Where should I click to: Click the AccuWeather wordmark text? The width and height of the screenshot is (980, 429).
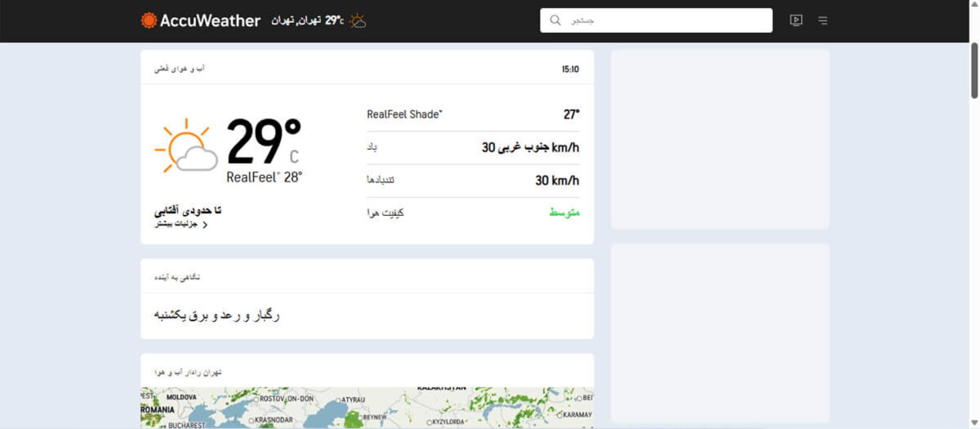pyautogui.click(x=210, y=20)
